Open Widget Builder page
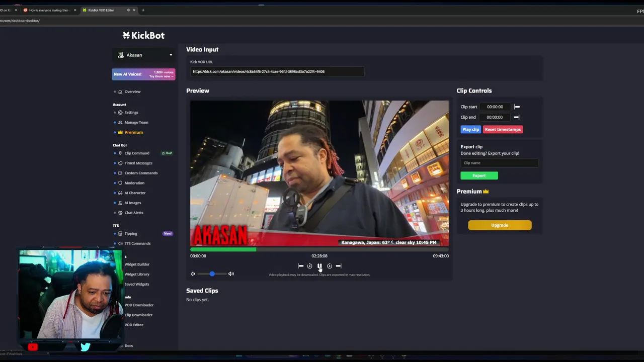The image size is (644, 362). [x=137, y=264]
